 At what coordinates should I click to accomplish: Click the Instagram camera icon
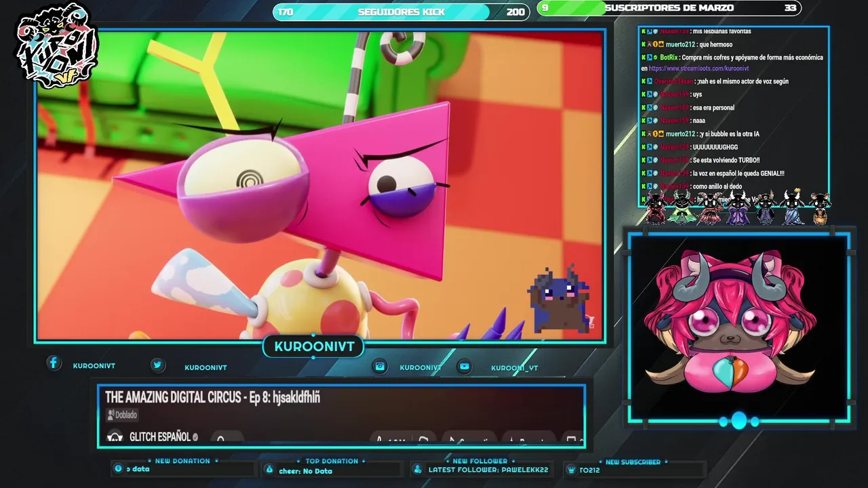(380, 366)
